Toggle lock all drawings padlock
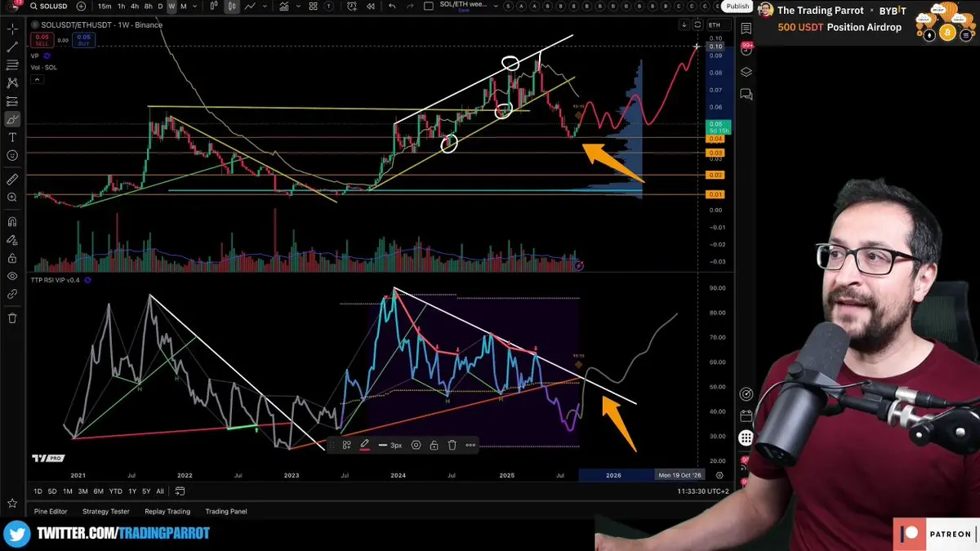Viewport: 980px width, 551px height. (12, 258)
